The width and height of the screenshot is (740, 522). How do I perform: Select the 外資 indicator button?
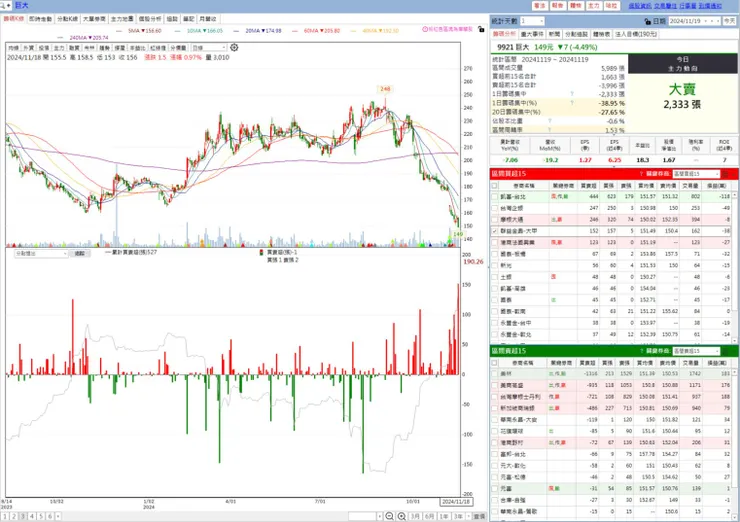click(x=28, y=48)
